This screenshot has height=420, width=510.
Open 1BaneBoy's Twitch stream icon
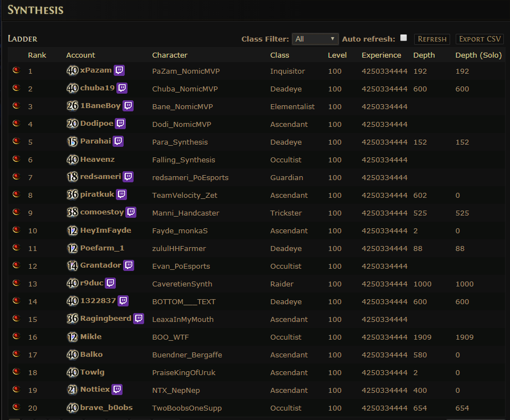(128, 106)
